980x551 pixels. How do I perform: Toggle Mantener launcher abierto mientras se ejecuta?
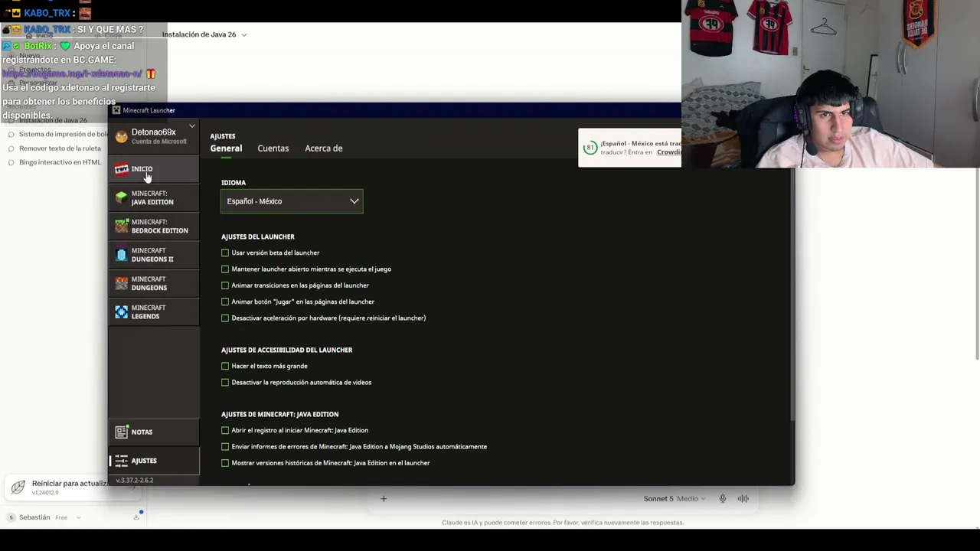[225, 269]
